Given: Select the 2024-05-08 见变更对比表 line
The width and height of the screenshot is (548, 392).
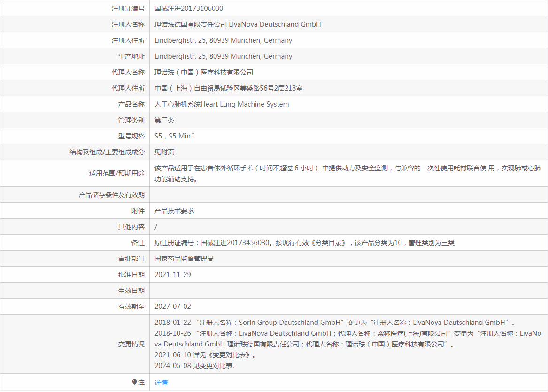Looking at the screenshot, I should click(194, 366).
